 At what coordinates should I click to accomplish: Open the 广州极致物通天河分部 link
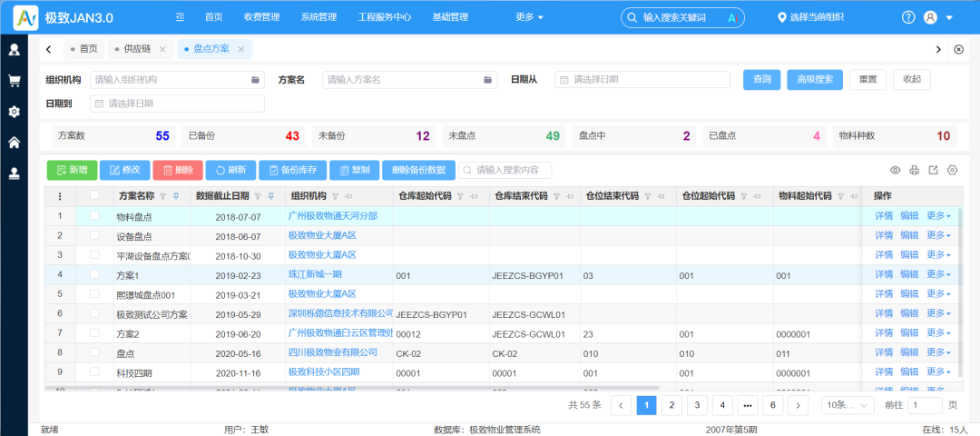pos(332,216)
